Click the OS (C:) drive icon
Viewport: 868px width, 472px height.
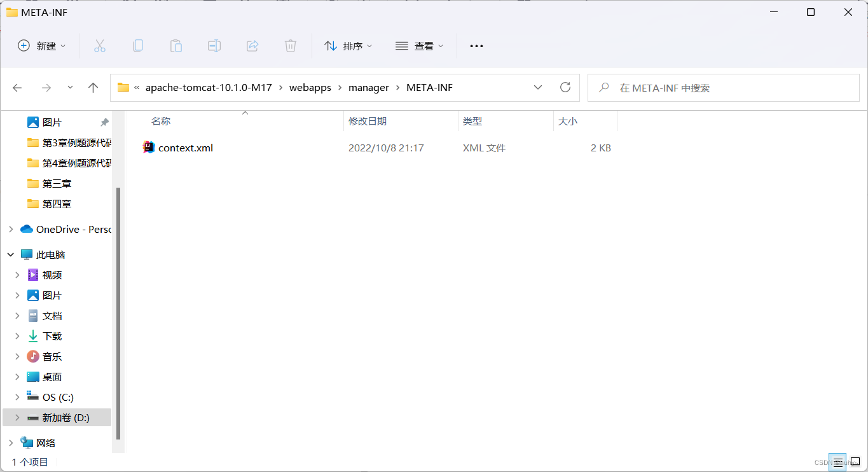[x=33, y=396]
